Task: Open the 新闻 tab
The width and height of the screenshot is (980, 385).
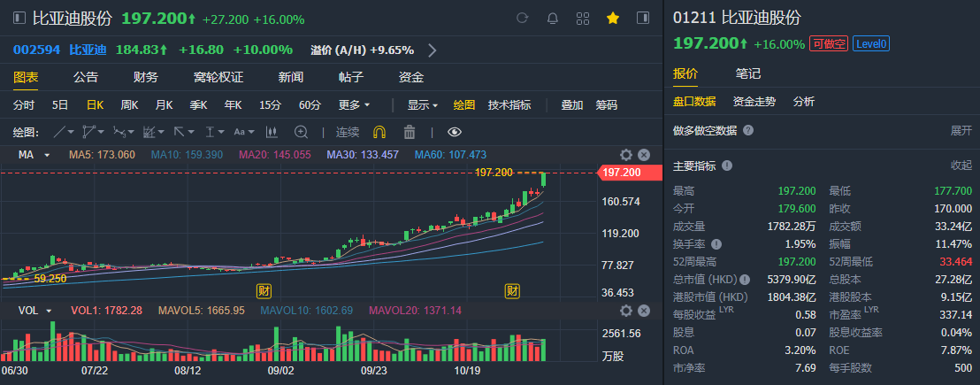Action: pos(291,78)
